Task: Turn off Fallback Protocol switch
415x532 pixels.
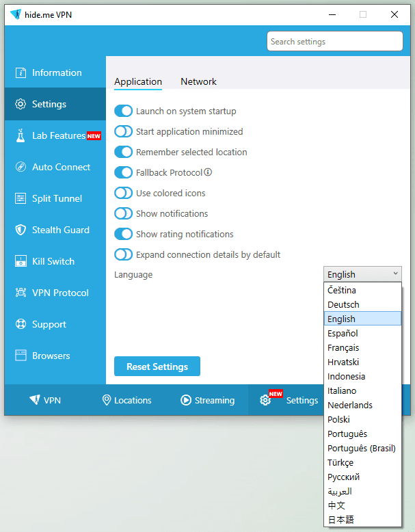Action: point(123,172)
